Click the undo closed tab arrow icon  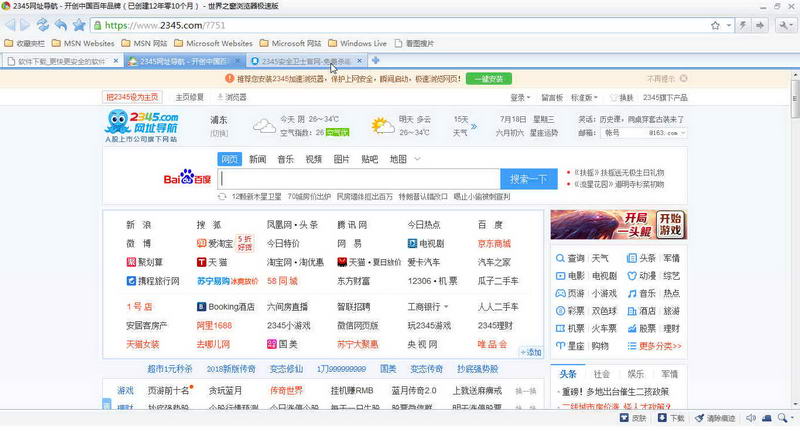click(61, 25)
